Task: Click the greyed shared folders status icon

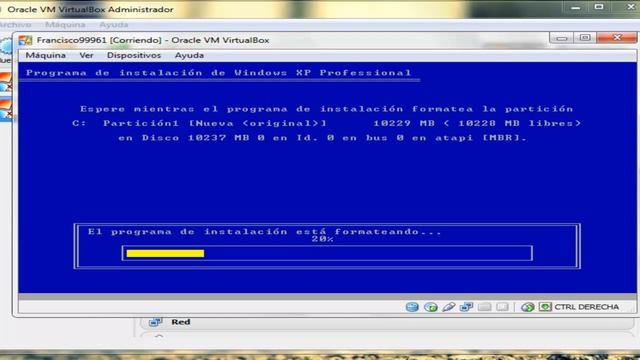Action: pyautogui.click(x=484, y=307)
